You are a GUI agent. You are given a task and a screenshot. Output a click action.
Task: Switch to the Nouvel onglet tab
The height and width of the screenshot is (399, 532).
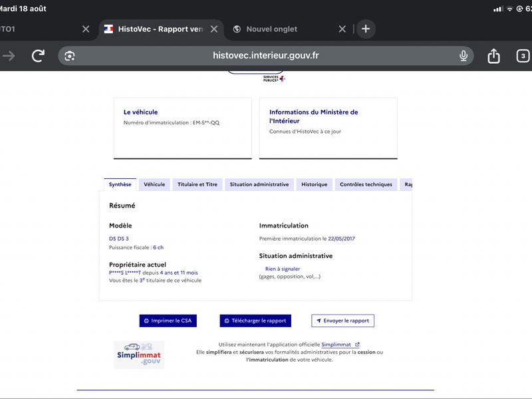[272, 29]
